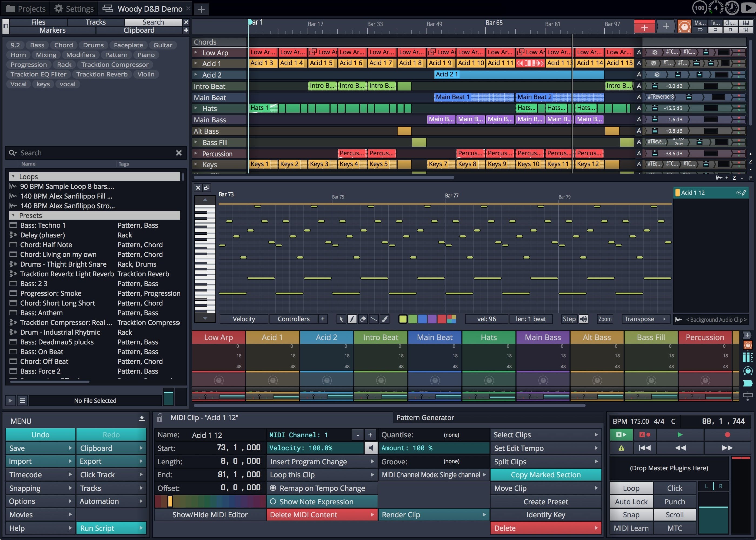Click the pop-out window icon of MIDI editor
756x540 pixels.
click(x=207, y=188)
